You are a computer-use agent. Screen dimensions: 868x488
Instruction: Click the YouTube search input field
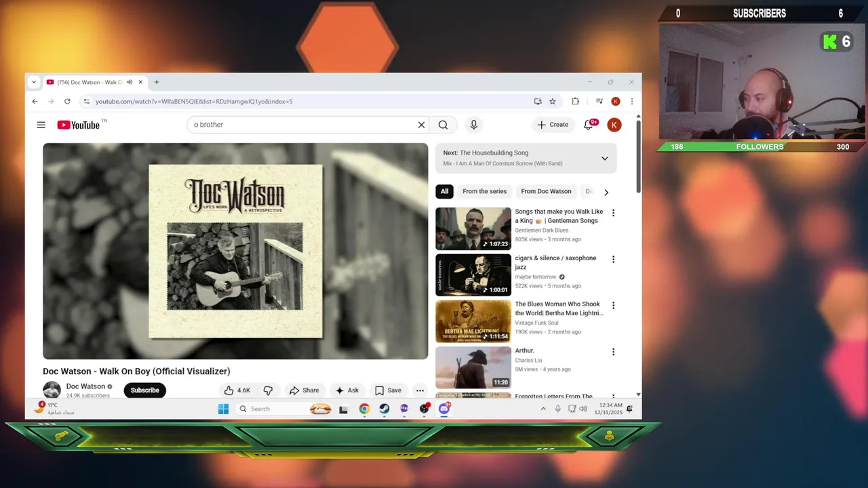tap(302, 125)
